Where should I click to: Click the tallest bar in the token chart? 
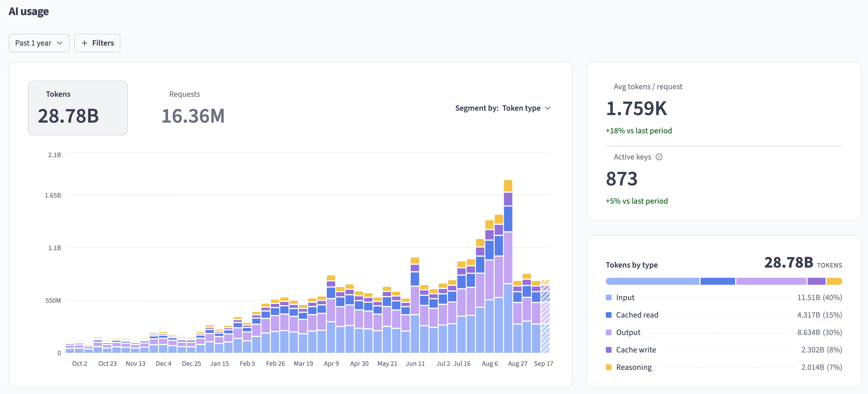tap(508, 267)
